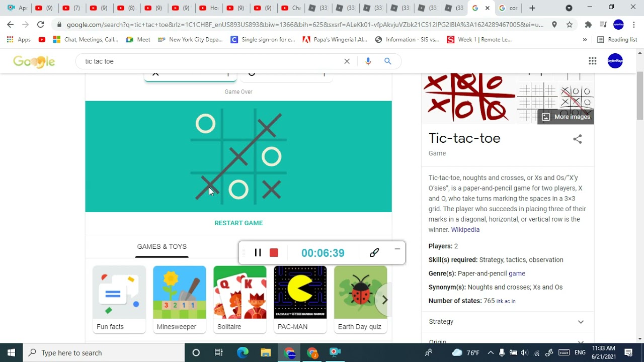The image size is (644, 362).
Task: Open the Windows Start menu
Action: pos(11,352)
